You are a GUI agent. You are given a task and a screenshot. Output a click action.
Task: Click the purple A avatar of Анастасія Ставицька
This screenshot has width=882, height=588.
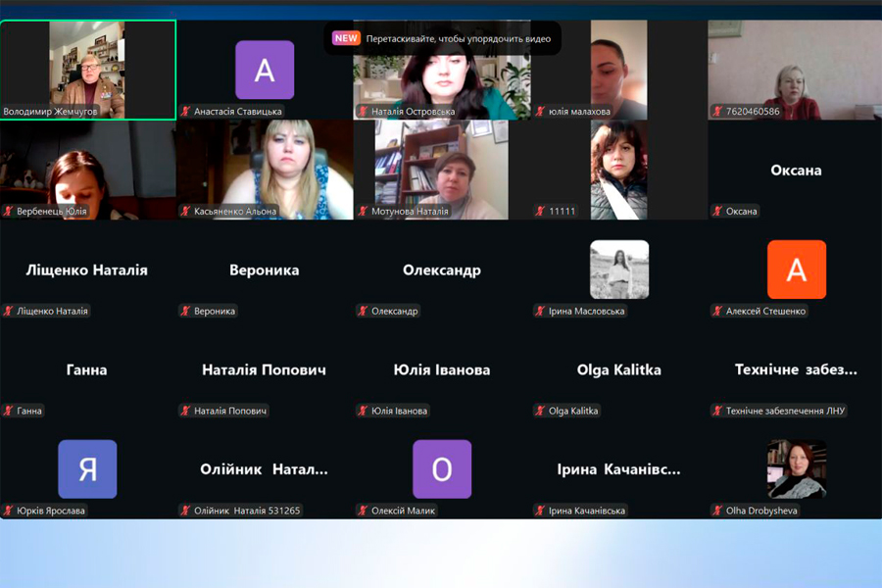coord(265,70)
